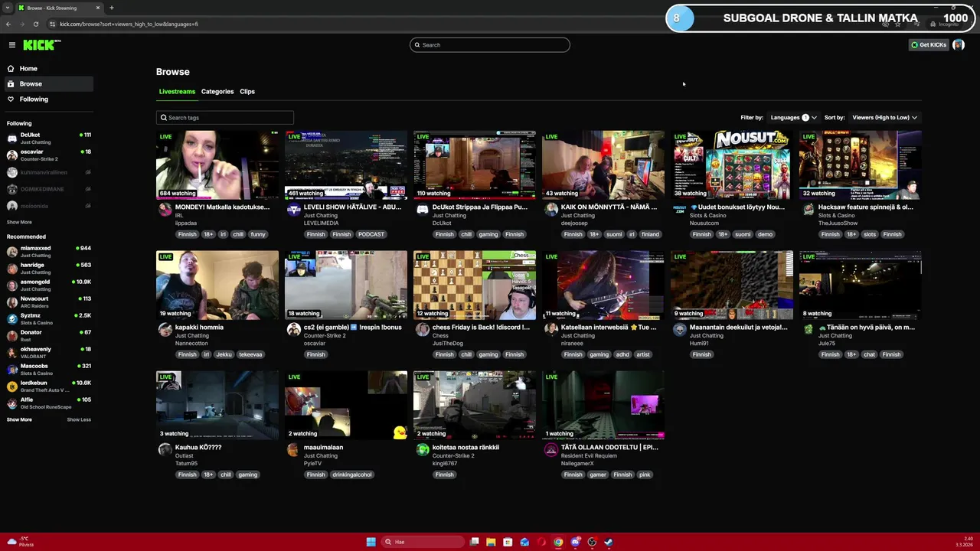Open lippadaa channel avatar

[165, 210]
